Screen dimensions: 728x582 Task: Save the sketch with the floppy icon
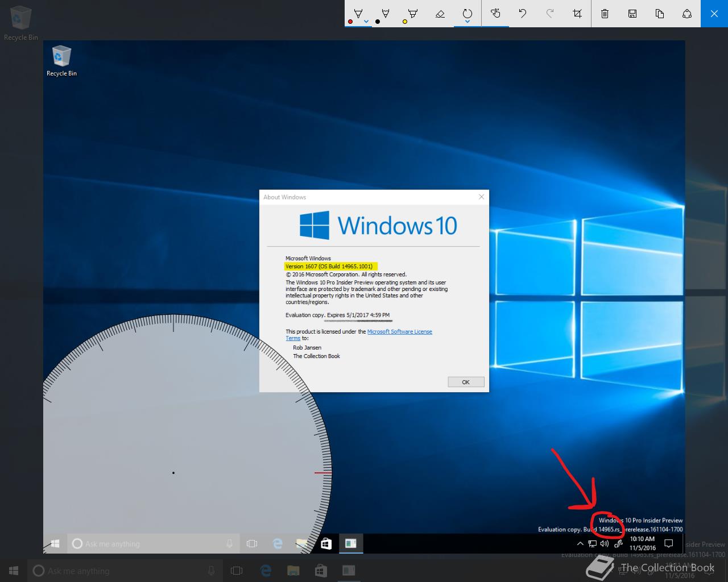[632, 13]
